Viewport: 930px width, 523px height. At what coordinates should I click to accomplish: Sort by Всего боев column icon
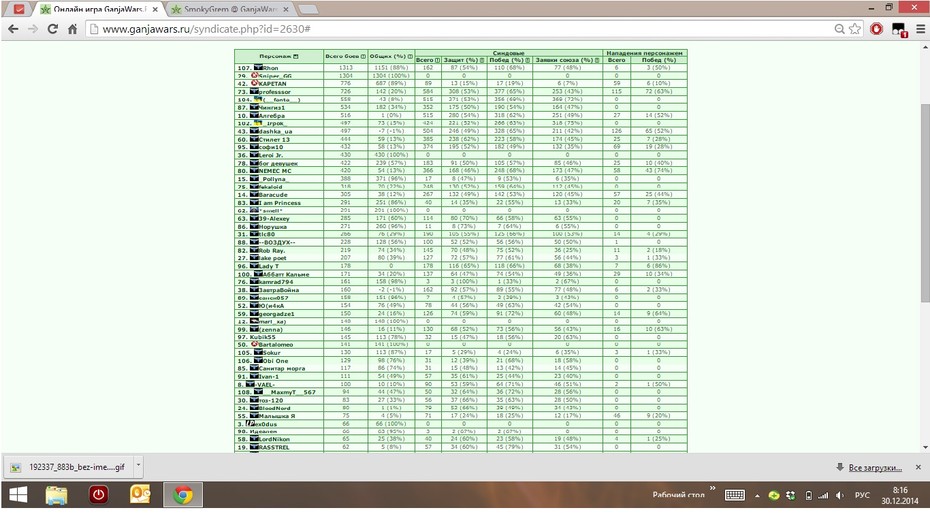(363, 56)
